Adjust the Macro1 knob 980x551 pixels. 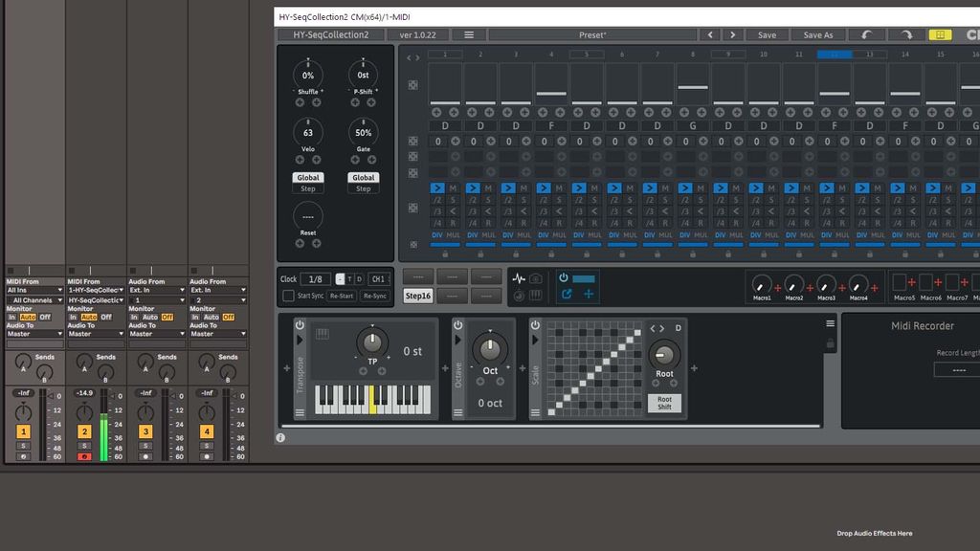coord(761,284)
